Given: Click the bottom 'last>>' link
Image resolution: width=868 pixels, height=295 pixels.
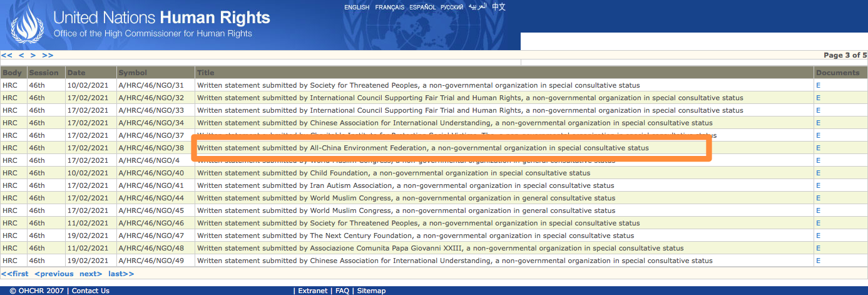Looking at the screenshot, I should click(121, 274).
